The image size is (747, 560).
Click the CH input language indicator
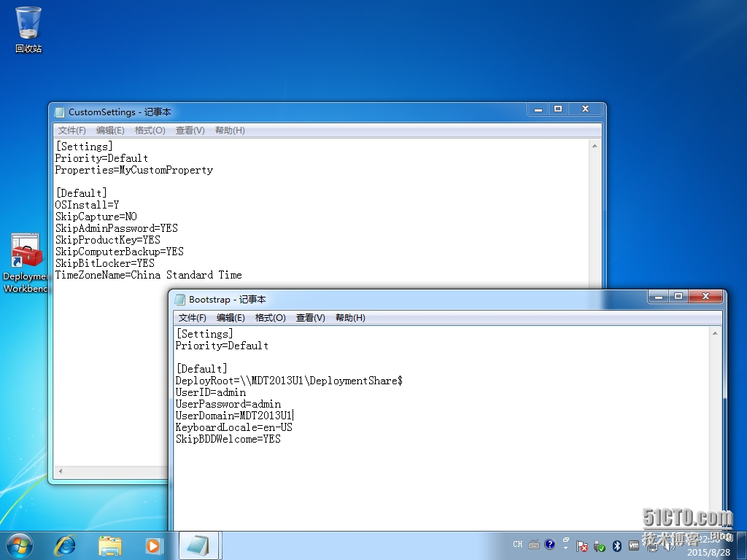tap(518, 544)
